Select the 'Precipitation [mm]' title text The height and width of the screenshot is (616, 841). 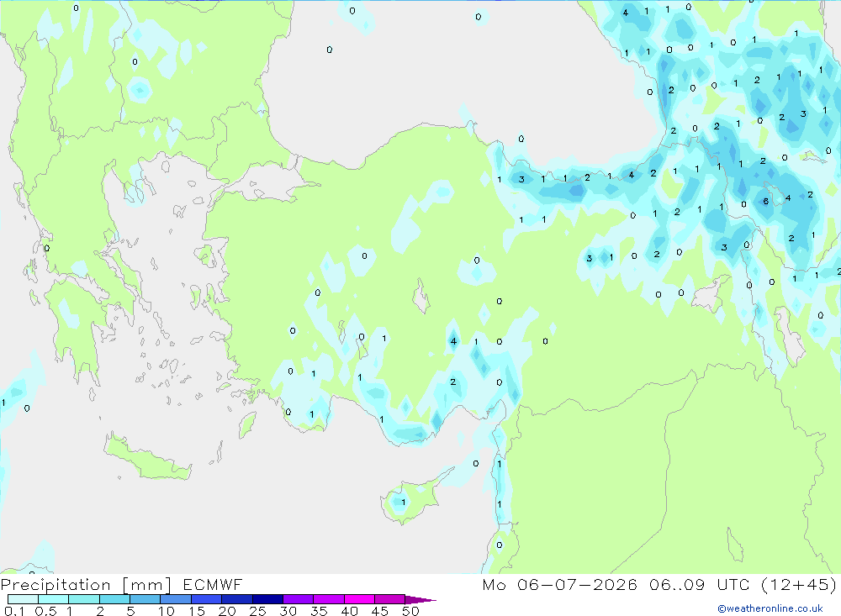(x=86, y=585)
